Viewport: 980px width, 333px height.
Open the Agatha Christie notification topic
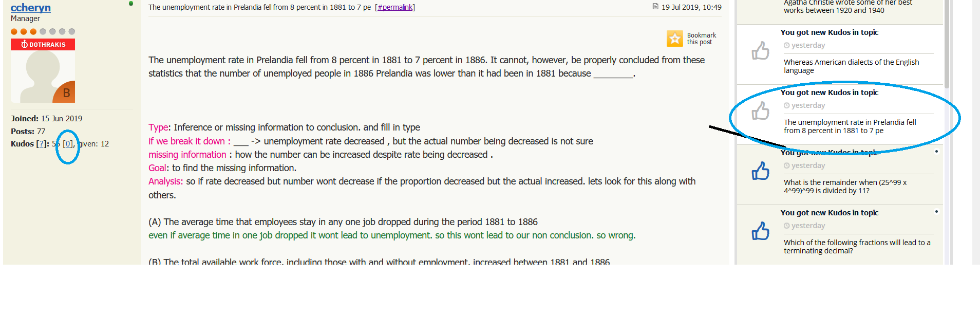[x=847, y=7]
